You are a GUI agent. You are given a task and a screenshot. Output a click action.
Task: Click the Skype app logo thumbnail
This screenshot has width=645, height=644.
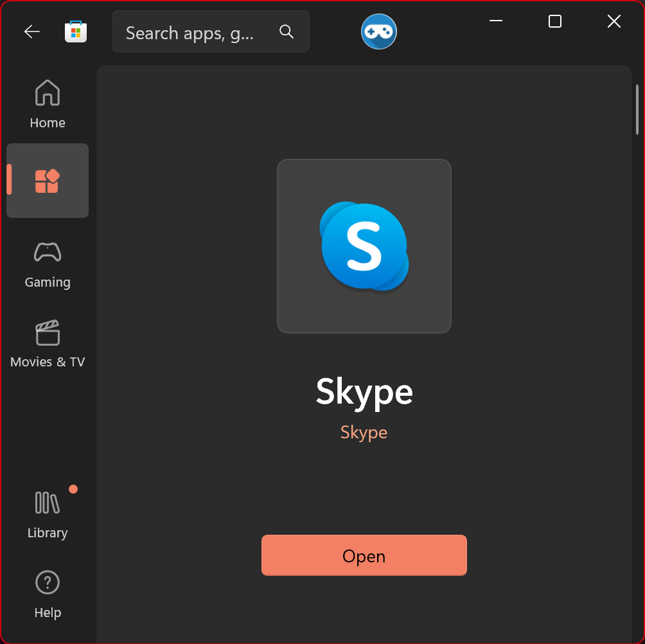point(364,246)
